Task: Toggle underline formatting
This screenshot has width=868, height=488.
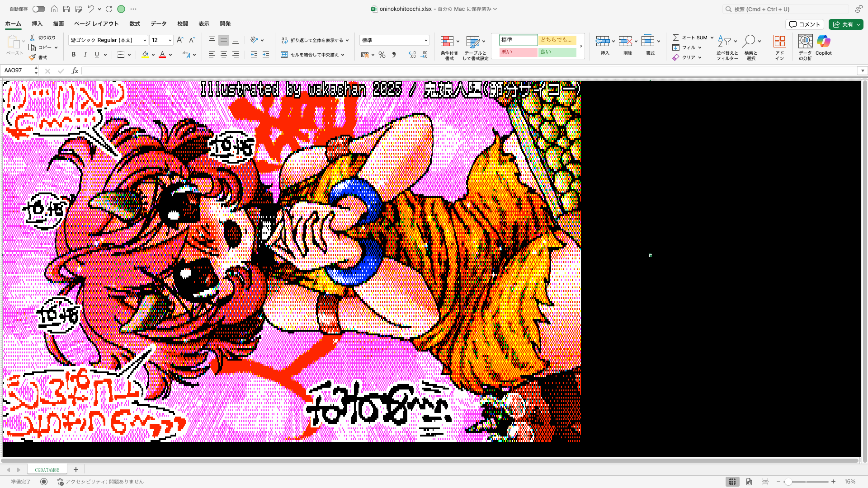Action: [x=97, y=55]
